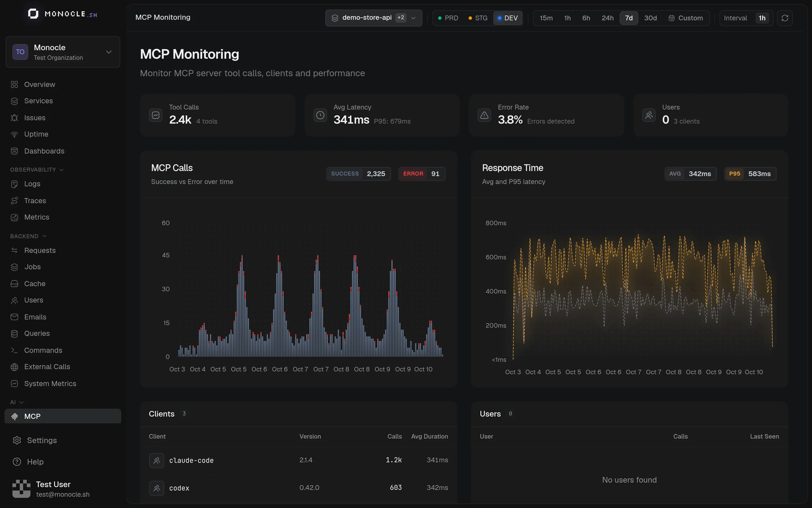The width and height of the screenshot is (812, 508).
Task: Open the Emails section
Action: click(35, 317)
